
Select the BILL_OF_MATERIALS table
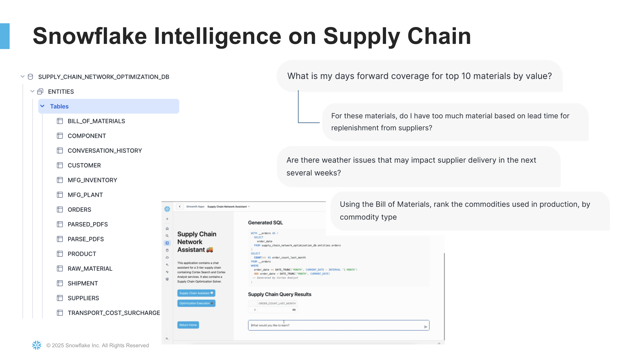tap(96, 121)
